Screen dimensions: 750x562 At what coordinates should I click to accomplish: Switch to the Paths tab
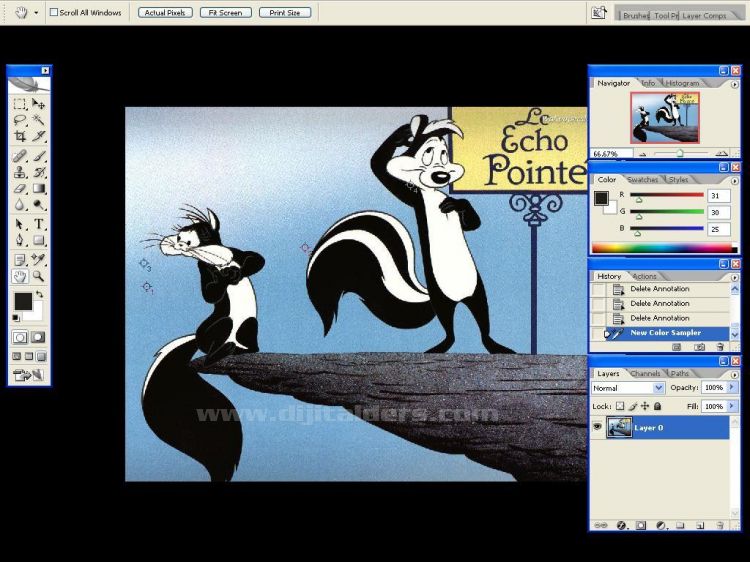[x=679, y=373]
